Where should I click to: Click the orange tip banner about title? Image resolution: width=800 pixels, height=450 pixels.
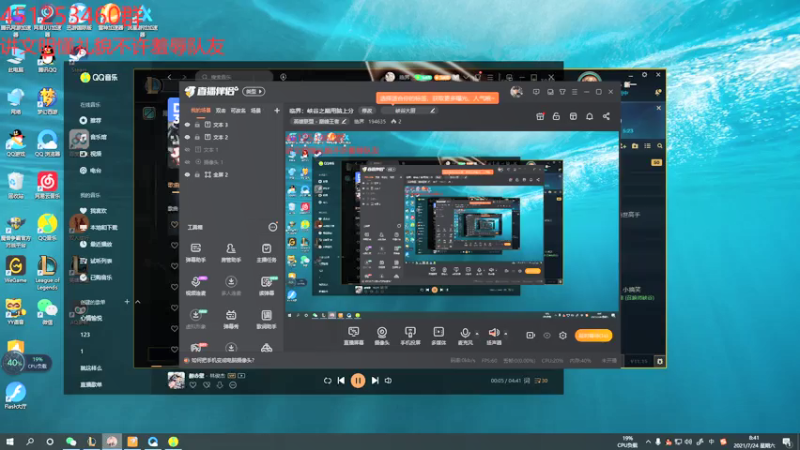437,98
